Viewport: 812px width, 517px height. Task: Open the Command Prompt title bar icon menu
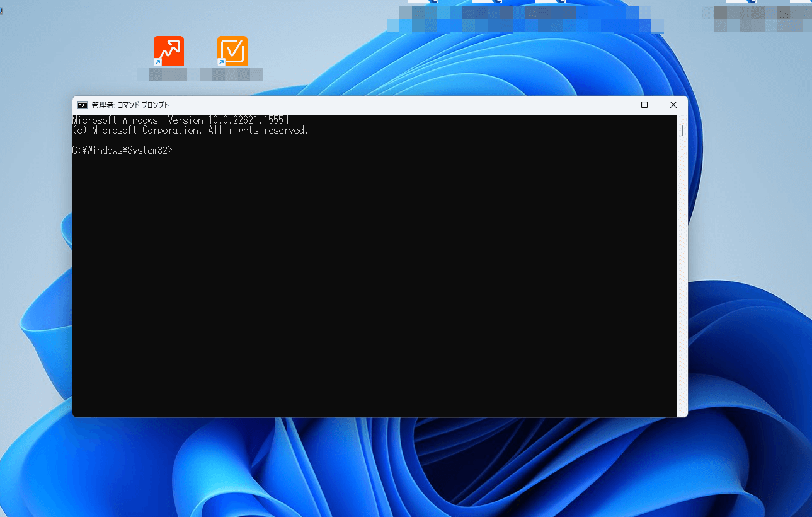click(x=83, y=105)
